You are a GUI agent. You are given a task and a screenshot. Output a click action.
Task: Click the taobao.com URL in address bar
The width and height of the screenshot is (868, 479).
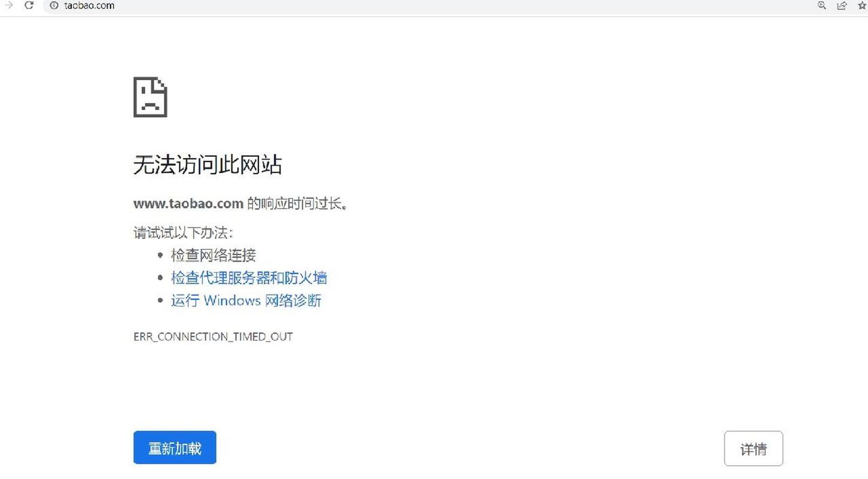coord(89,5)
